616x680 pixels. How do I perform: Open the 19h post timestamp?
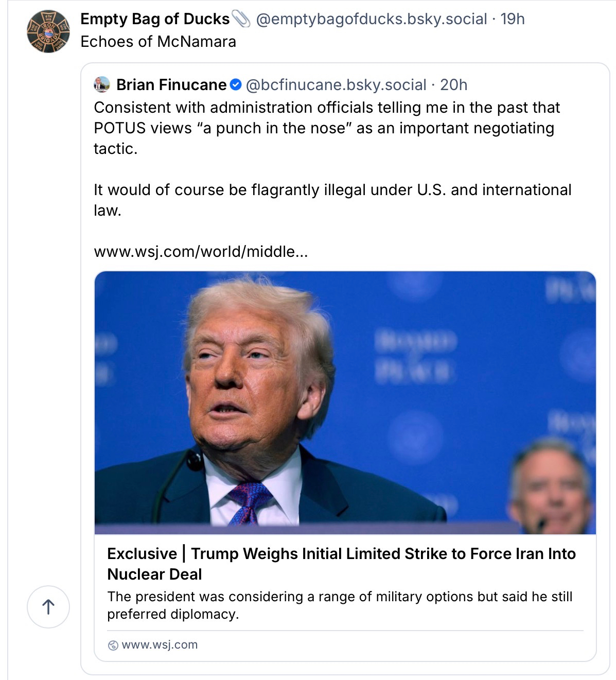513,19
